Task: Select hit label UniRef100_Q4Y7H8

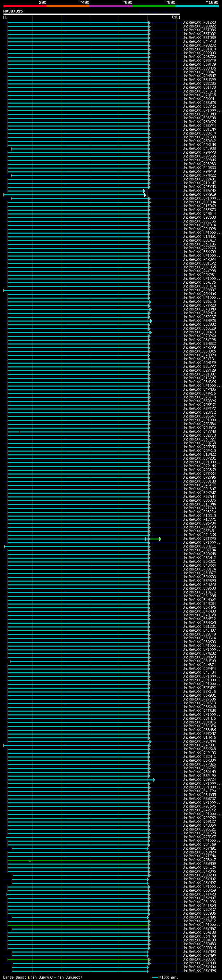Action: (199, 432)
